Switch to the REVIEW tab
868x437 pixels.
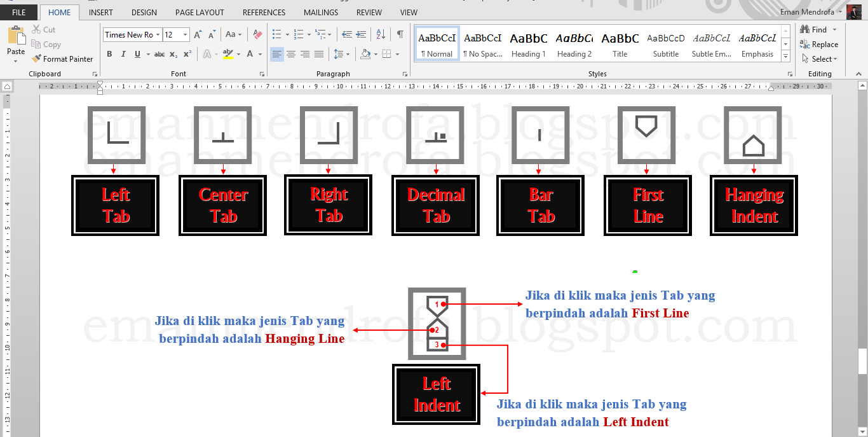369,12
